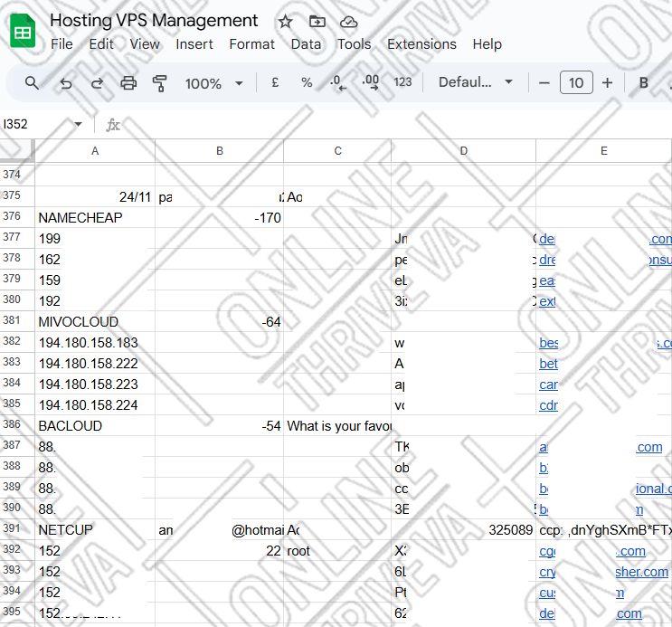The image size is (672, 627).
Task: Expand the name box dropdown arrow
Action: coord(78,124)
